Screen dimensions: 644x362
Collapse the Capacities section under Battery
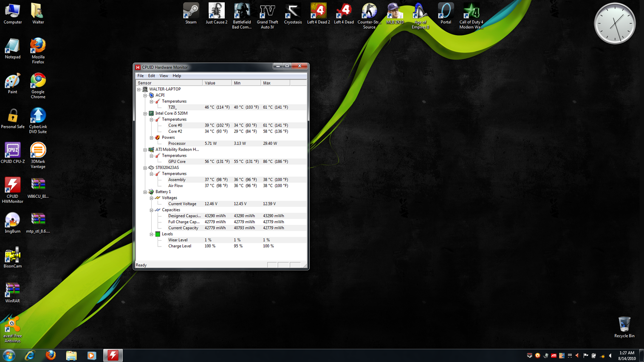[152, 210]
